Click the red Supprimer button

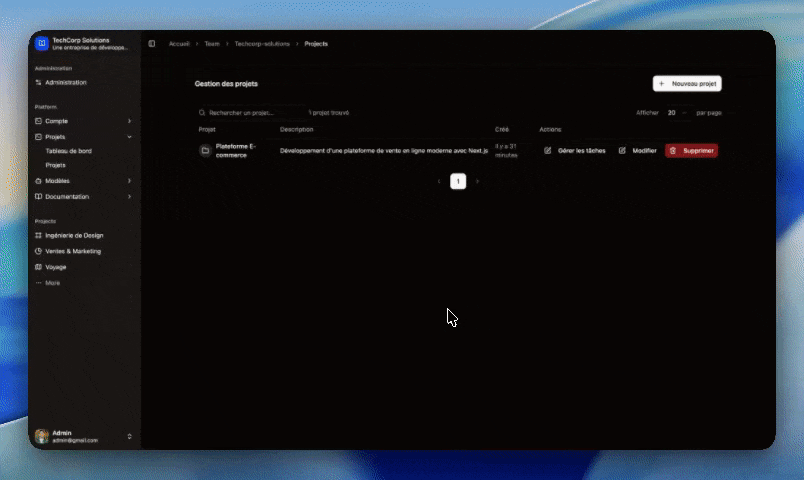691,151
